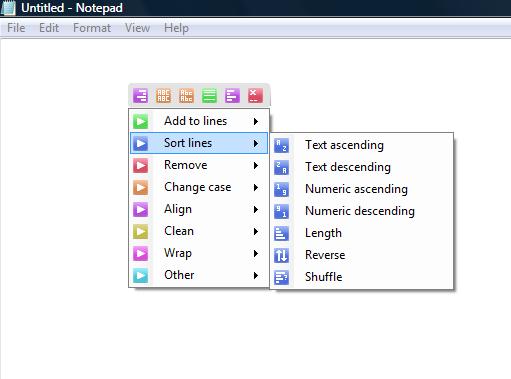511x379 pixels.
Task: Open the Clean menu entry
Action: point(199,231)
